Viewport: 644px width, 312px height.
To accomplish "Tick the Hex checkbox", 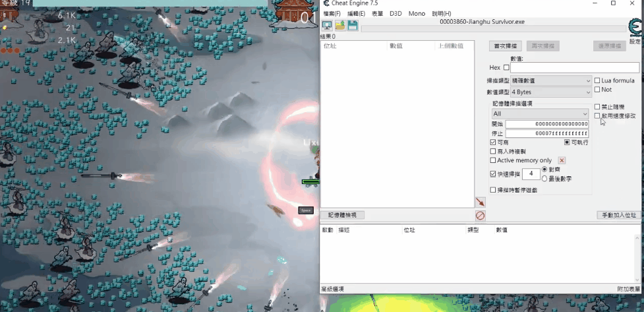I will coord(506,67).
